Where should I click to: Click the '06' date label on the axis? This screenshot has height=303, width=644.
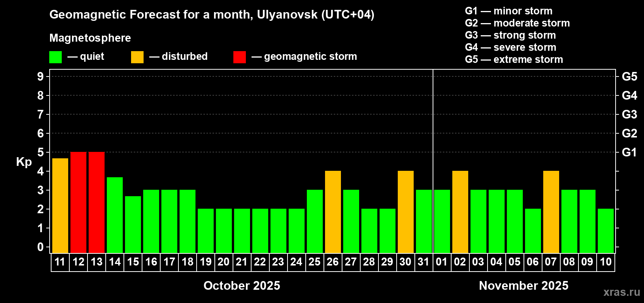(533, 262)
